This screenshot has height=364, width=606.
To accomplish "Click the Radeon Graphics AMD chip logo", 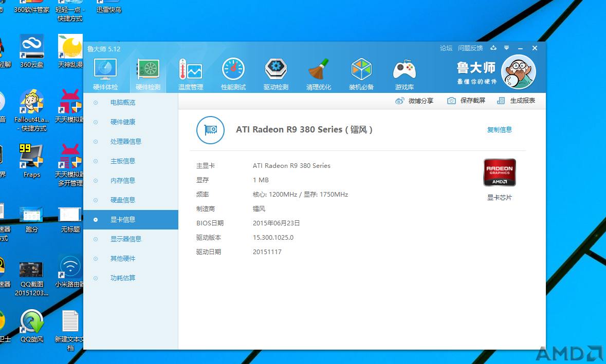I will [499, 172].
